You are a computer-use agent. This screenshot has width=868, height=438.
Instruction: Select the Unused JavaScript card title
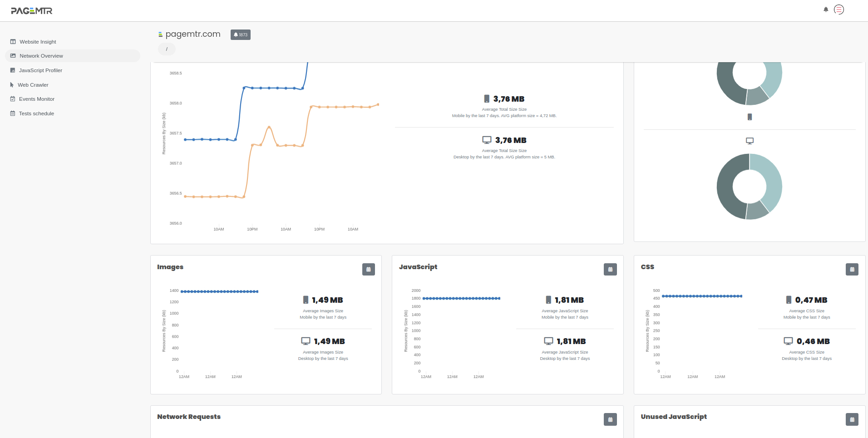pos(674,417)
